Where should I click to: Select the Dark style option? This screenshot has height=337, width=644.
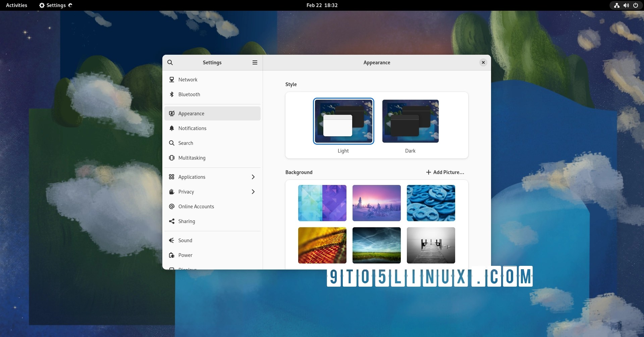point(411,121)
